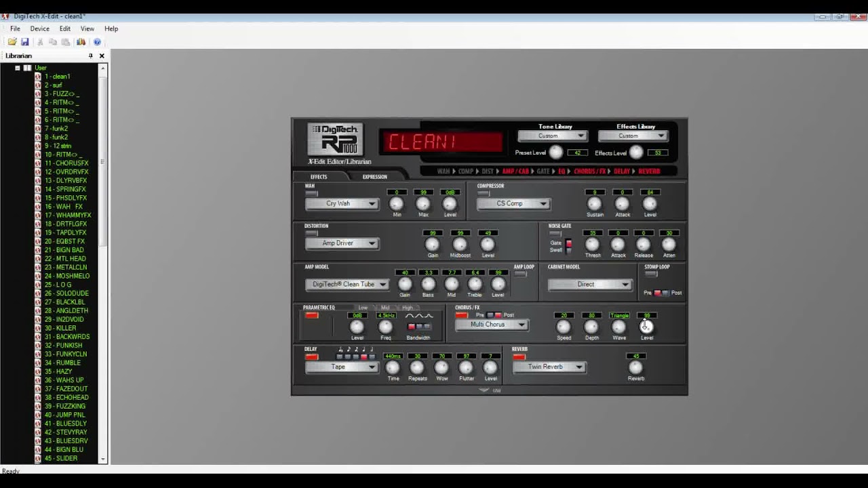Select the highlighted red delay note subdivision

click(363, 357)
